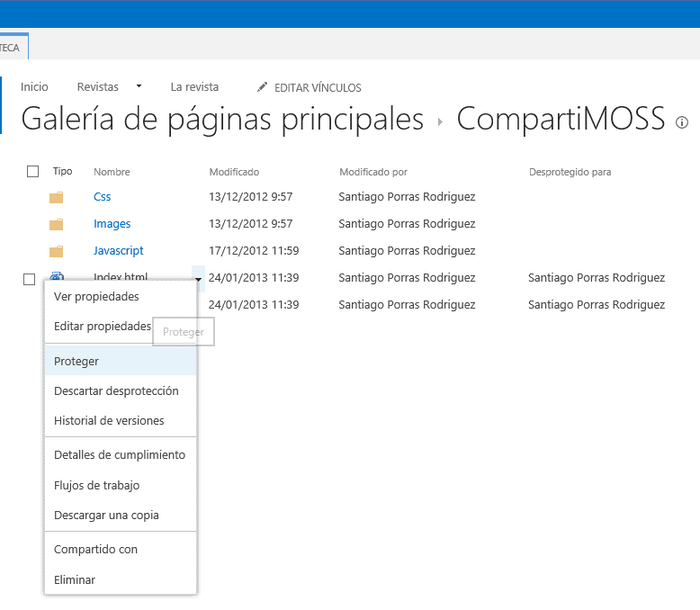Click the Images folder icon
The width and height of the screenshot is (700, 610).
click(x=57, y=224)
